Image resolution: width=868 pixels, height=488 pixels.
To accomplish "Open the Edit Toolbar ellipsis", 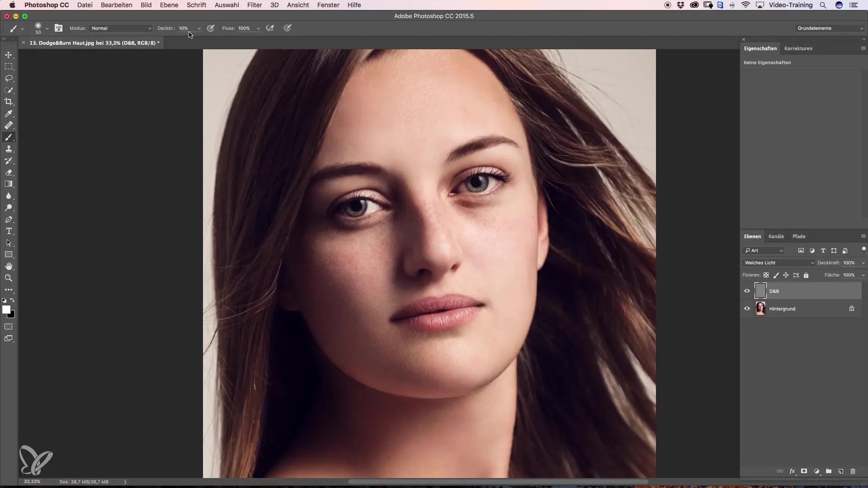I will (x=9, y=290).
